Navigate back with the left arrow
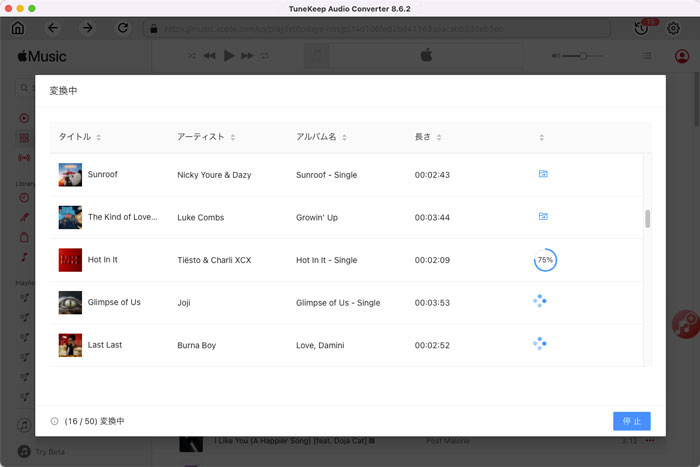Viewport: 700px width, 467px height. pos(53,28)
